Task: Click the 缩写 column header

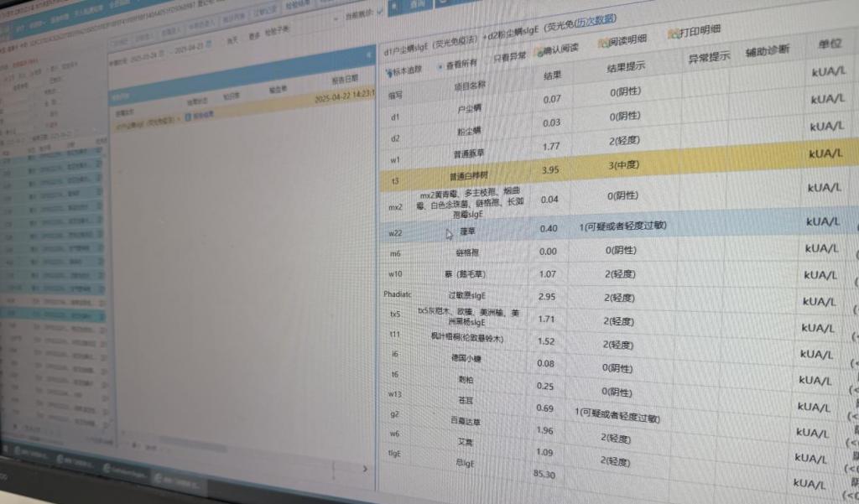Action: point(395,96)
